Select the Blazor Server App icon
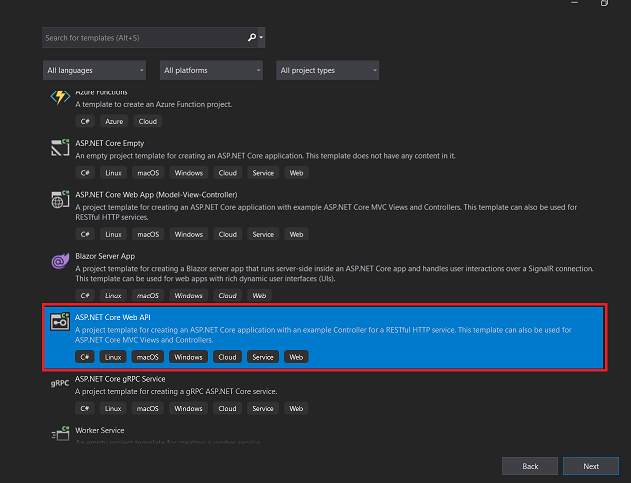 [60, 261]
